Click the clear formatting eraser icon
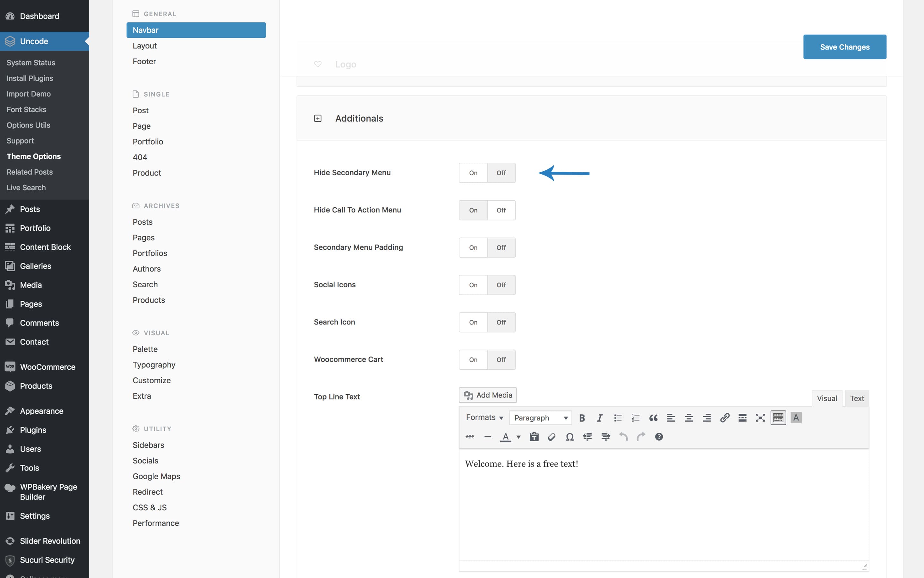This screenshot has height=578, width=924. (552, 436)
